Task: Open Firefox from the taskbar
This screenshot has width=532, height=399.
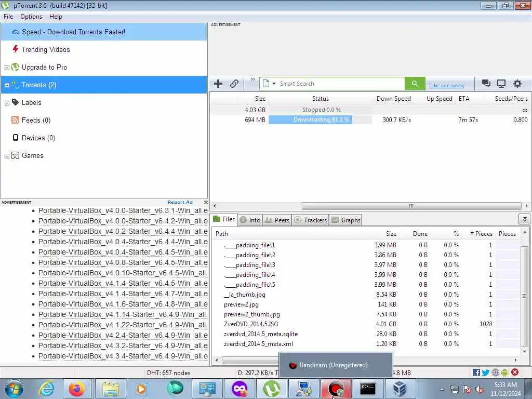Action: (77, 389)
